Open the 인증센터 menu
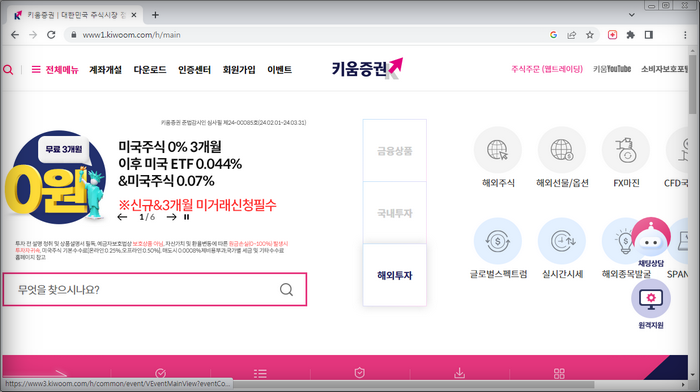This screenshot has height=392, width=700. (x=194, y=70)
